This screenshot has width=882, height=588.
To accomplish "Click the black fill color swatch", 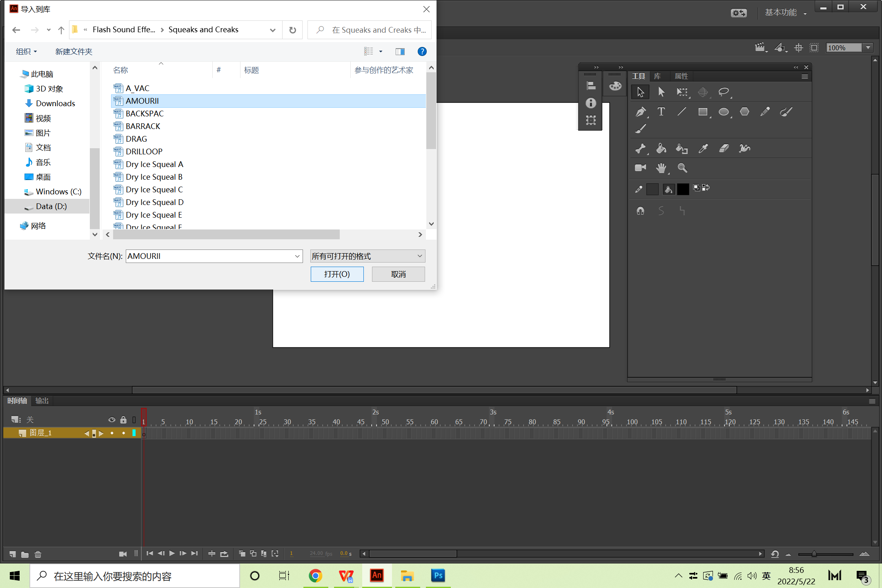I will [x=683, y=189].
